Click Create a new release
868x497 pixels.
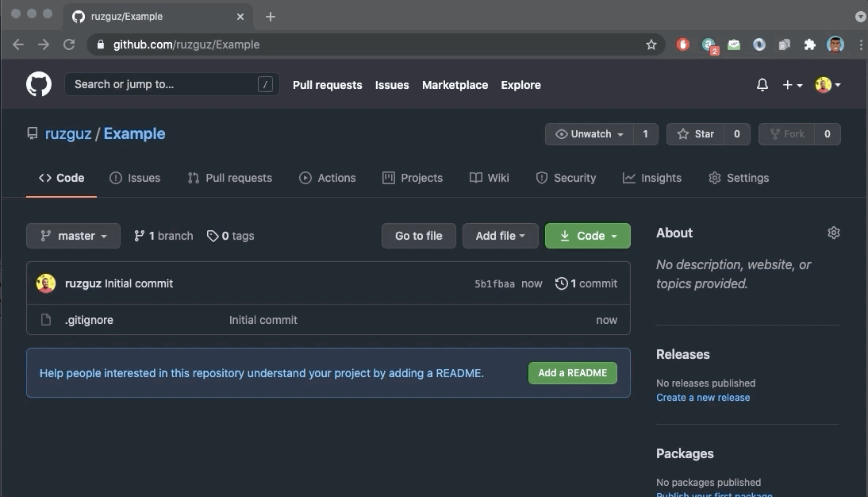point(703,397)
